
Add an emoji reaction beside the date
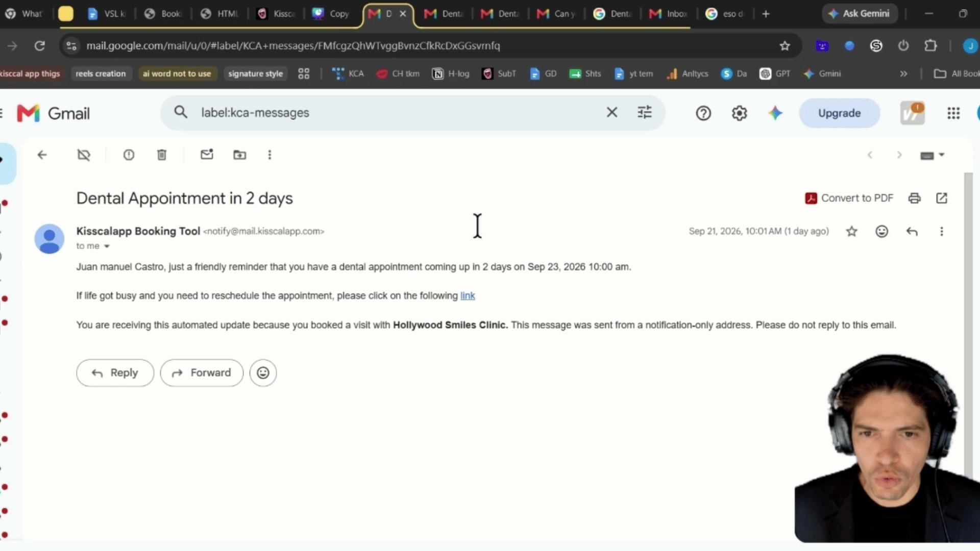tap(881, 232)
